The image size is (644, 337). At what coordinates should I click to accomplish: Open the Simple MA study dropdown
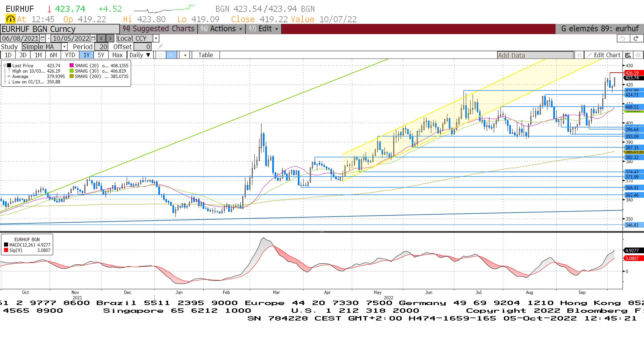pos(65,47)
